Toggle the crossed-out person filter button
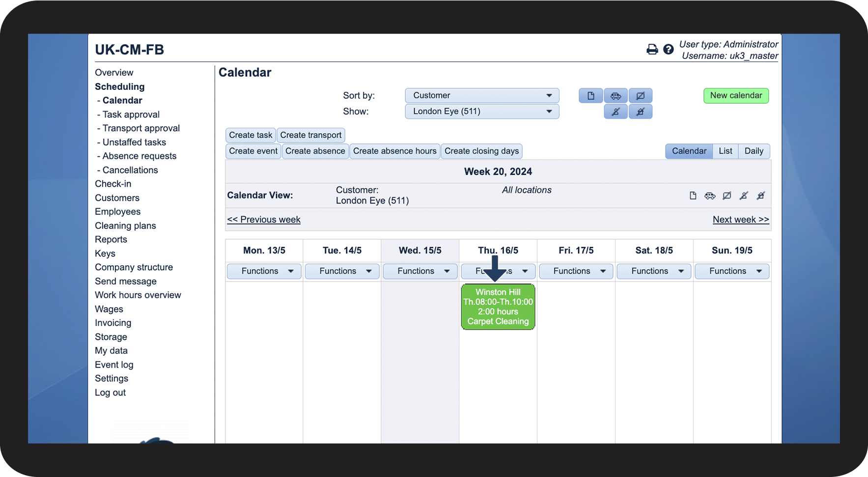Viewport: 868px width, 477px height. 616,112
